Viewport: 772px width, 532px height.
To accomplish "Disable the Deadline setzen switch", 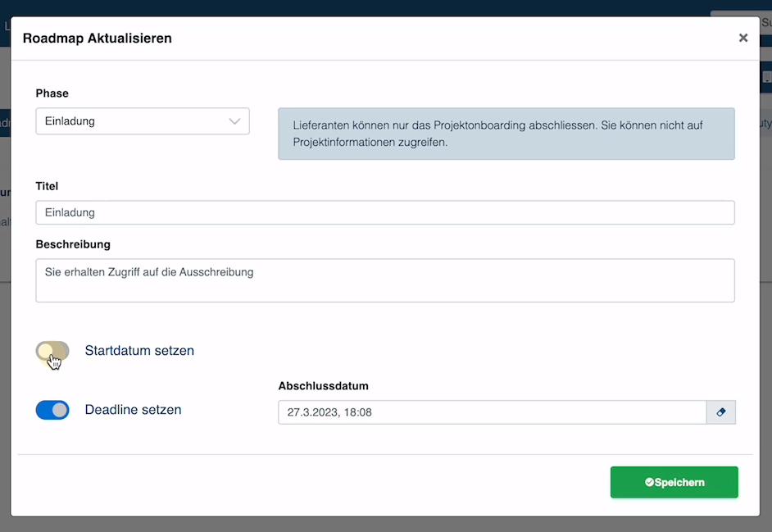I will tap(52, 410).
